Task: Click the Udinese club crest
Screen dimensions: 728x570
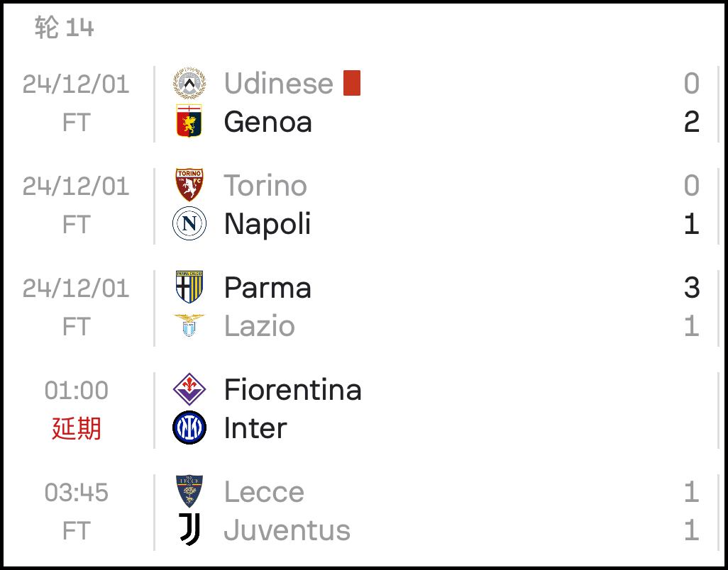Action: [x=189, y=83]
